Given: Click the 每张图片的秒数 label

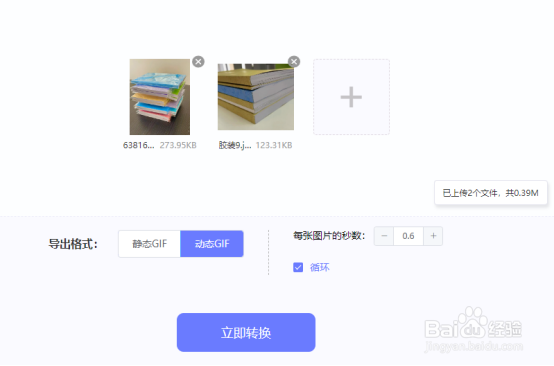Looking at the screenshot, I should click(x=329, y=236).
